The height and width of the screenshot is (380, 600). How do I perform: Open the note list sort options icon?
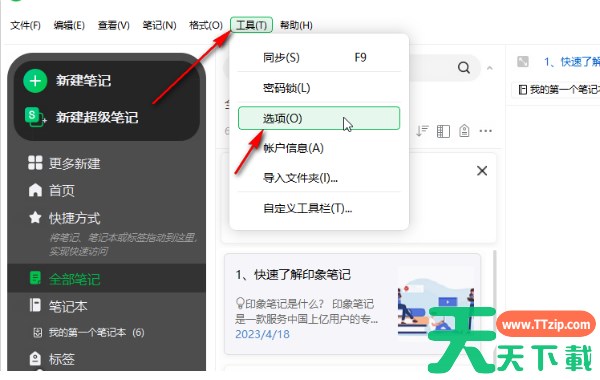tap(422, 131)
